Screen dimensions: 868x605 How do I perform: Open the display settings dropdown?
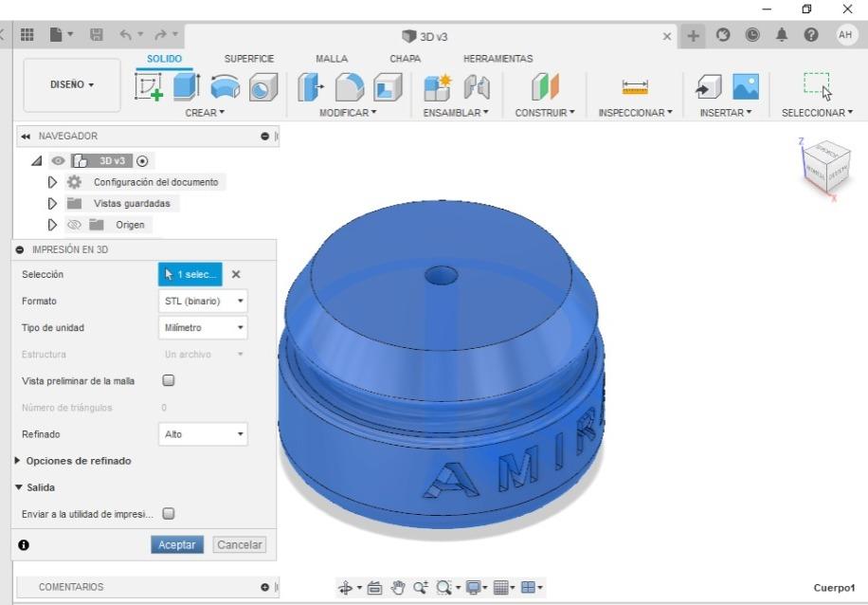477,587
